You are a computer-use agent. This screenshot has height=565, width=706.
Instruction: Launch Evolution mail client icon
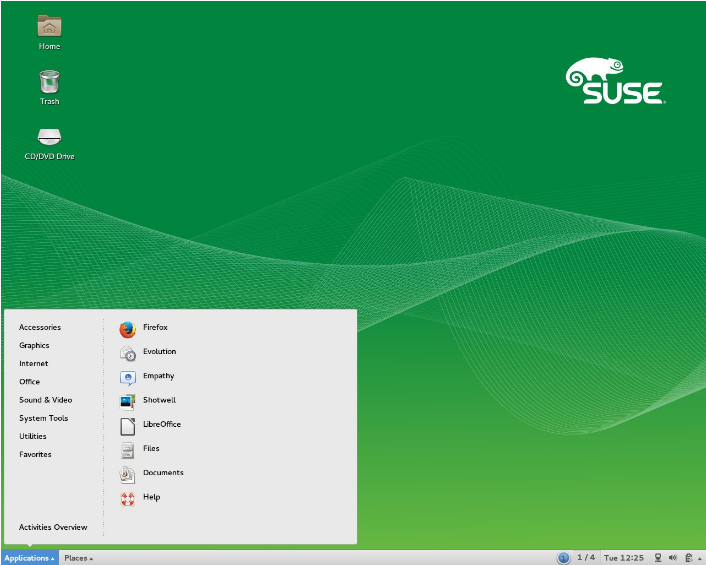click(x=127, y=354)
